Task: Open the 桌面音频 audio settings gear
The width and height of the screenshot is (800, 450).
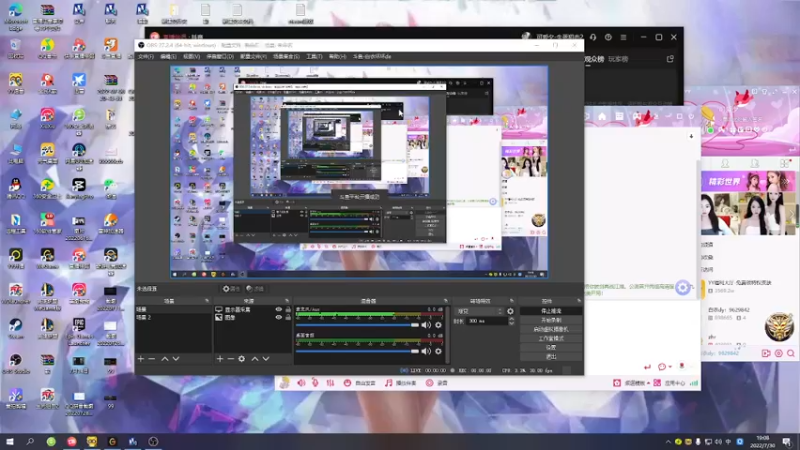Action: click(438, 351)
